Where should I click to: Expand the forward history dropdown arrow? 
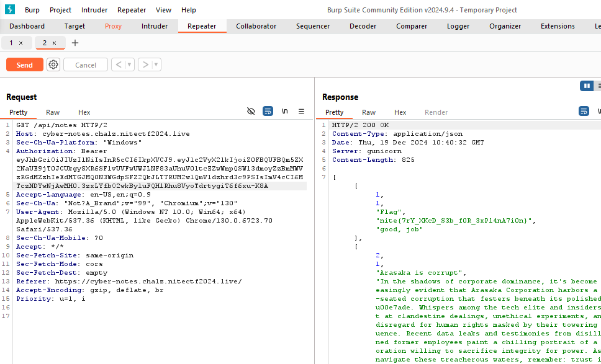[156, 65]
